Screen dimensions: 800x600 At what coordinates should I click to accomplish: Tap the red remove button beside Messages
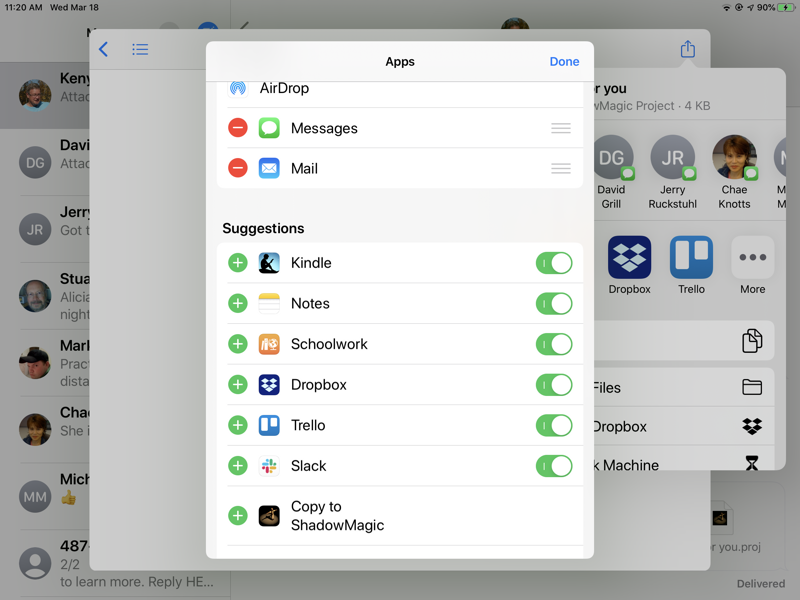(238, 128)
